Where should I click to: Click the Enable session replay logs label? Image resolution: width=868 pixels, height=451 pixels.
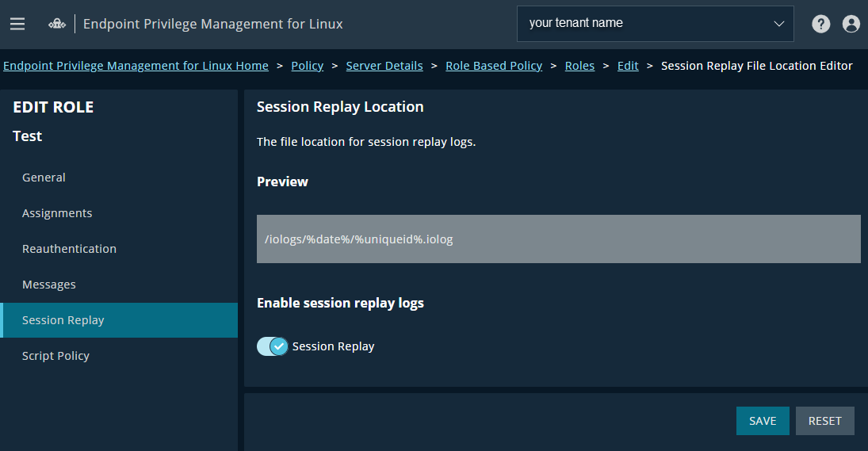pos(340,304)
